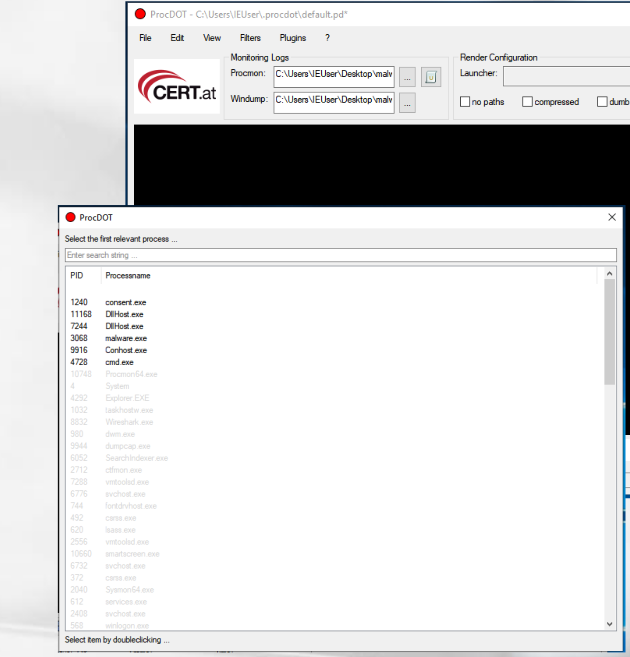Select Explorer.EXE PID 4292
The height and width of the screenshot is (657, 630).
335,398
